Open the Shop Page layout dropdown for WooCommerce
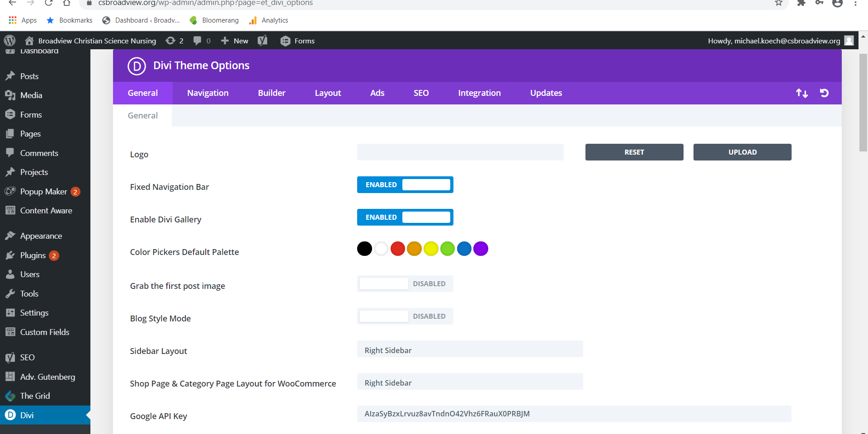The image size is (868, 434). tap(470, 382)
